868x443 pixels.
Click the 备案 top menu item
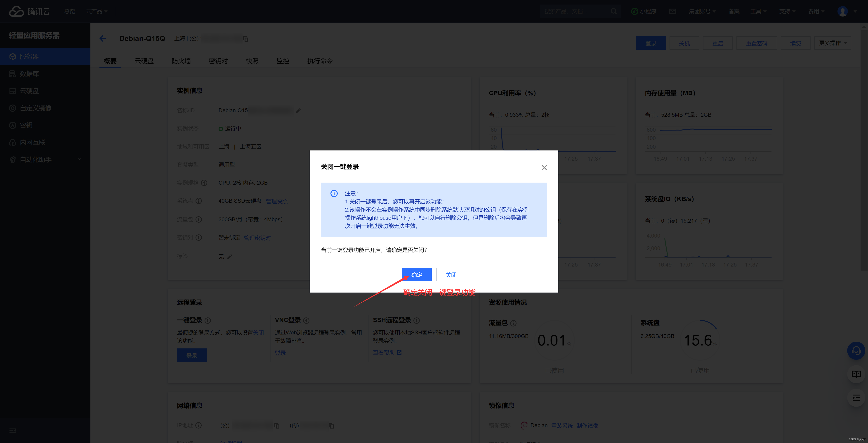(x=734, y=12)
